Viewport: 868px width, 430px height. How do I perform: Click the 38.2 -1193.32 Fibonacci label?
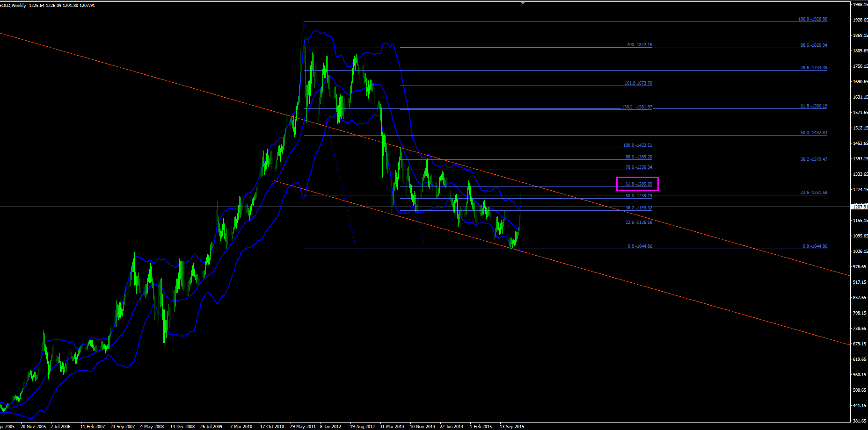[639, 208]
